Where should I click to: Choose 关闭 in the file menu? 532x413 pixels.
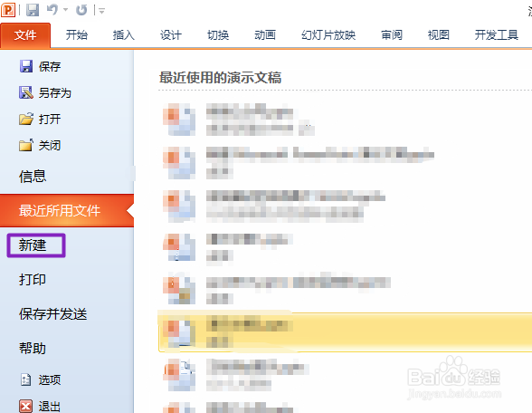coord(50,145)
